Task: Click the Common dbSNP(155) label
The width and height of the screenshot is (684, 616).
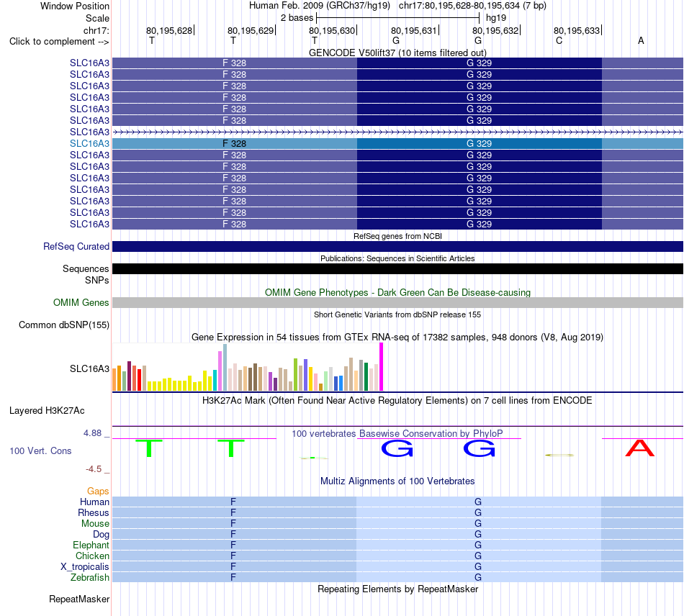Action: (64, 325)
